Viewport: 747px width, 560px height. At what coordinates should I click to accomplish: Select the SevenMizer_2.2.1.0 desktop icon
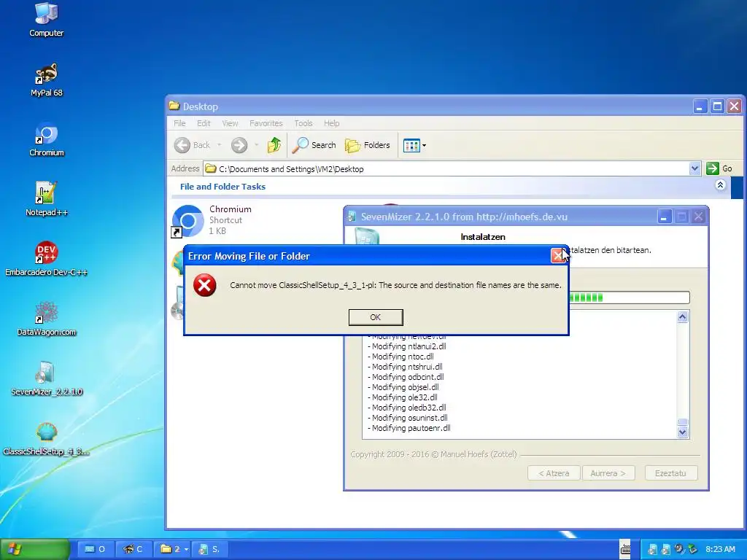click(46, 378)
